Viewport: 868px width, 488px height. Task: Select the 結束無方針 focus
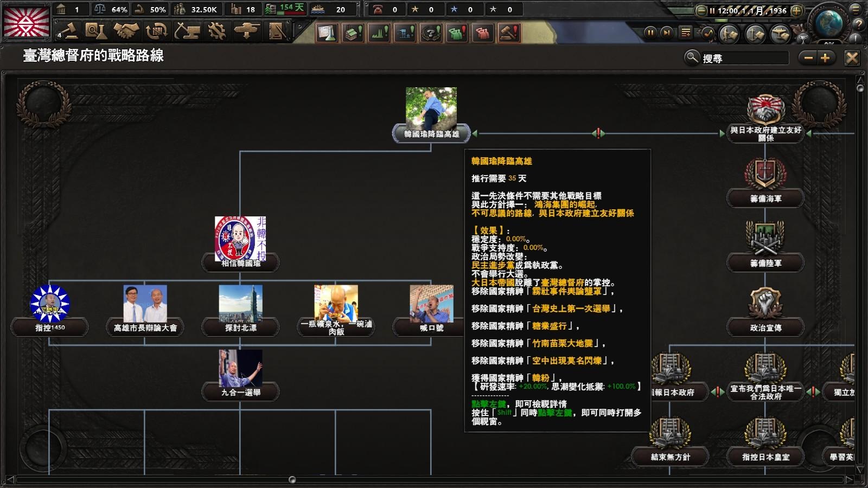(x=670, y=440)
